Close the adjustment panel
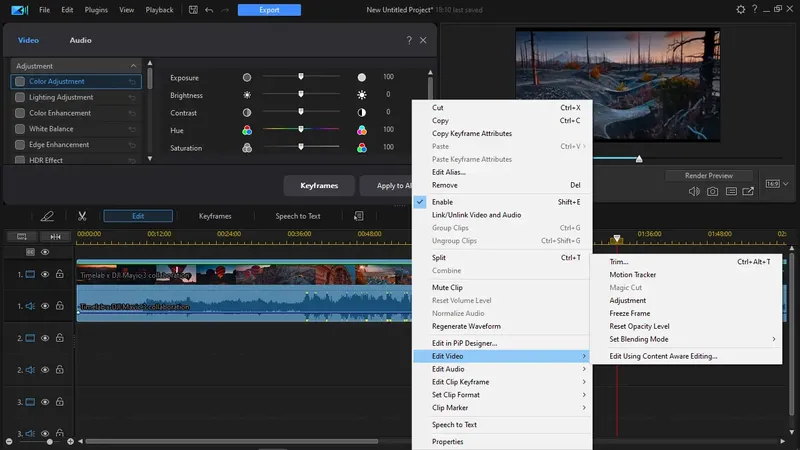800x450 pixels. pos(423,40)
